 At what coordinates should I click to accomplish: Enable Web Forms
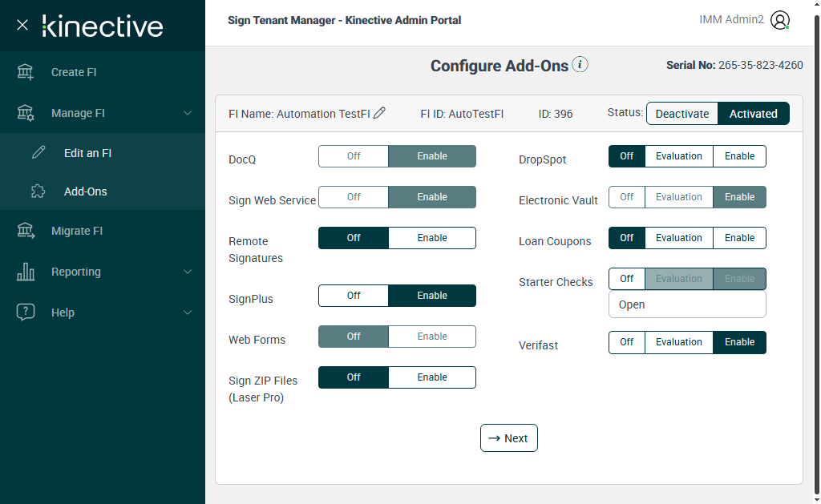[432, 336]
